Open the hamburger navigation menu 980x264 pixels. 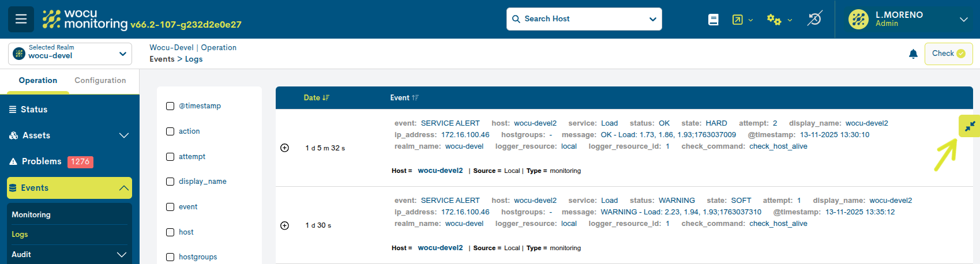(21, 19)
